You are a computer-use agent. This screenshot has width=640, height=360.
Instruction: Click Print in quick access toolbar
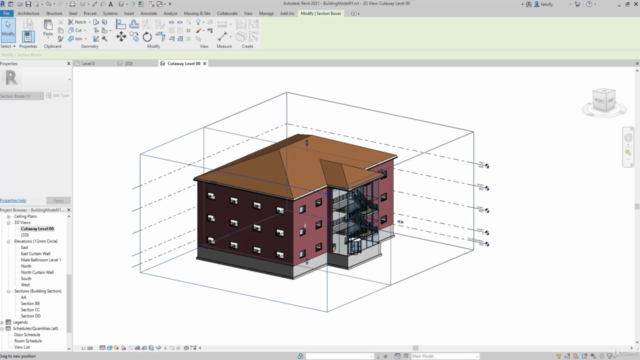point(72,4)
